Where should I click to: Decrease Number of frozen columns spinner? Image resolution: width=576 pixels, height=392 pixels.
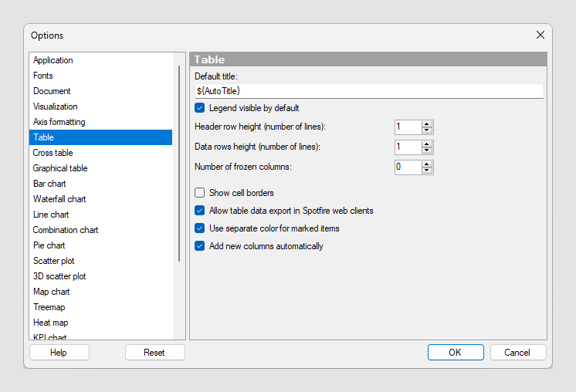click(427, 171)
